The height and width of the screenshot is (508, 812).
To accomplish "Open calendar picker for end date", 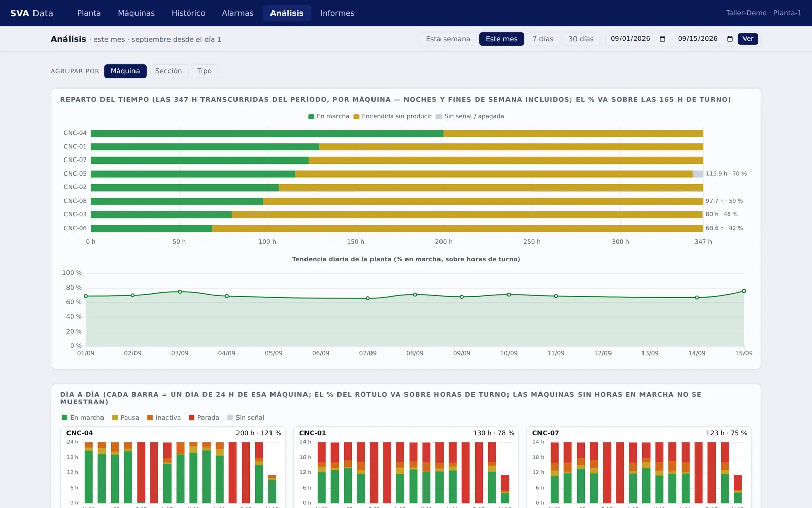I will [730, 39].
